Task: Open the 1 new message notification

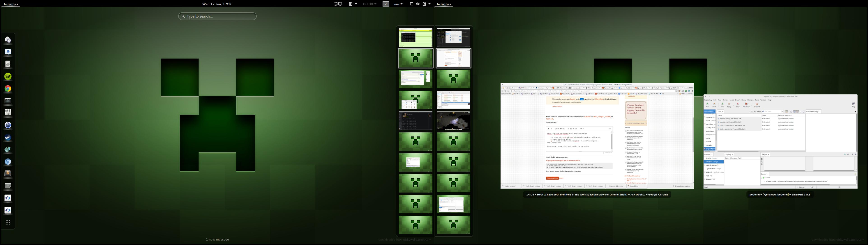Action: point(217,240)
